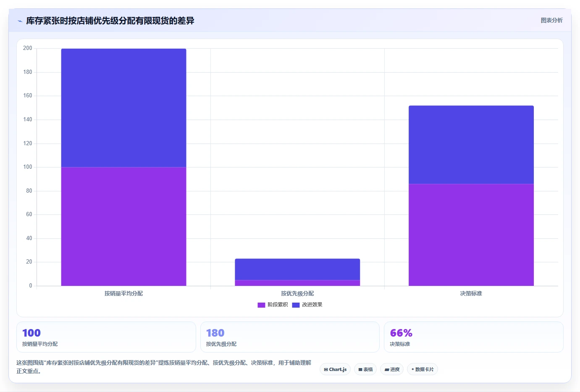Click the x-axis label 按优先级分配

[x=297, y=293]
